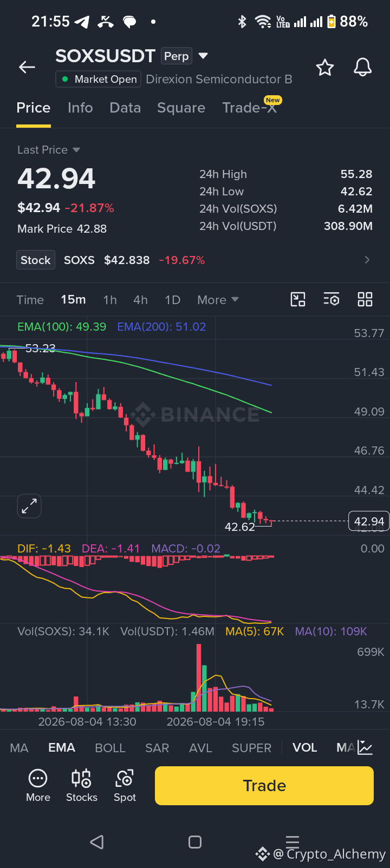This screenshot has height=868, width=390.
Task: Enable the AVL indicator
Action: click(200, 748)
